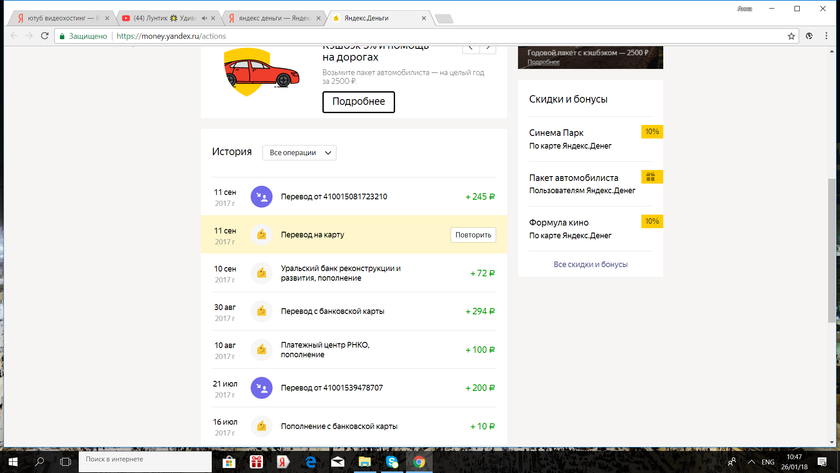Screen dimensions: 840x473
Task: Click the Подробнее button
Action: coord(358,102)
